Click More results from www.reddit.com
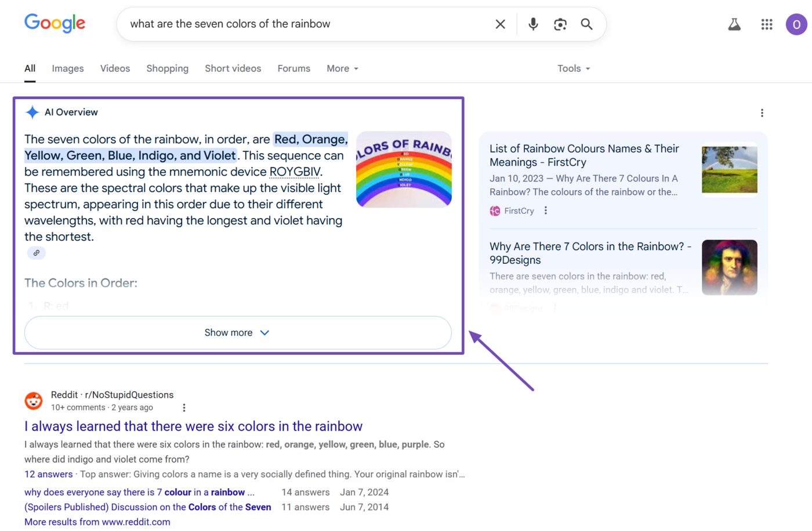Viewport: 812px width, 531px height. tap(97, 522)
